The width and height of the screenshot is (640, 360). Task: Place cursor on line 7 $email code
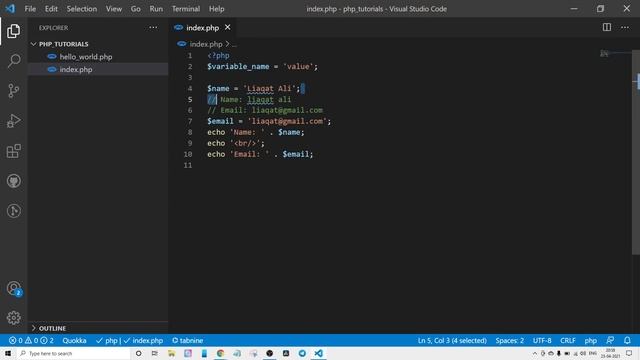pyautogui.click(x=269, y=121)
